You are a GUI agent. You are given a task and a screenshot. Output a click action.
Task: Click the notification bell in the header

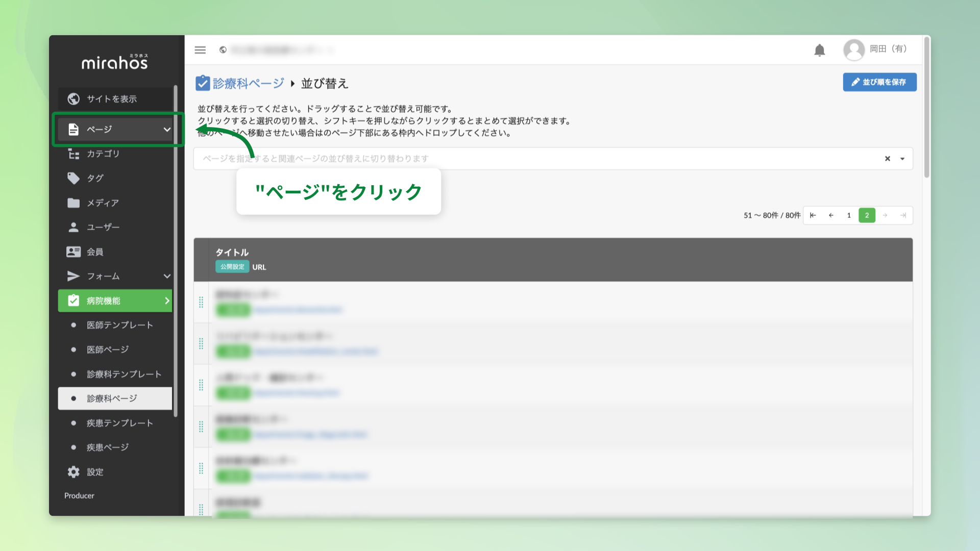(x=820, y=50)
